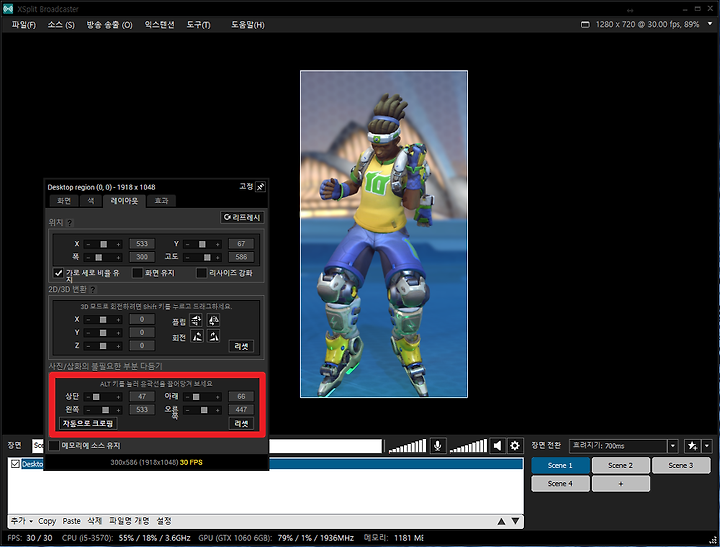The height and width of the screenshot is (547, 720).
Task: Uncheck 가로 세로 비율 유지 checkbox
Action: click(x=58, y=273)
